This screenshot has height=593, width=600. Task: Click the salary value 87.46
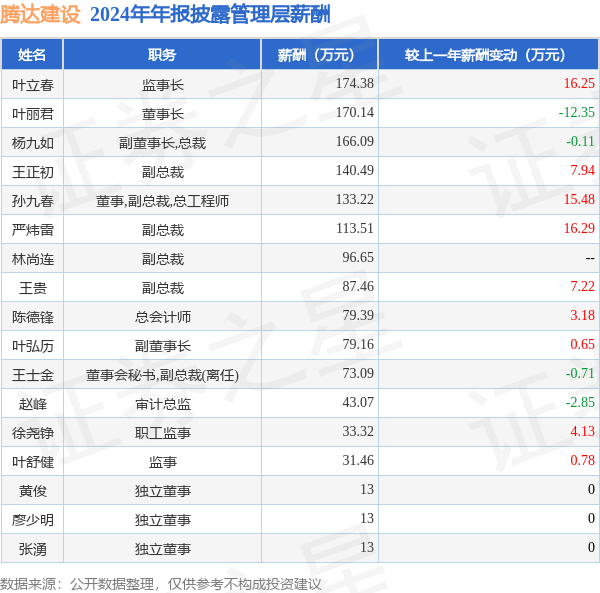(x=358, y=287)
